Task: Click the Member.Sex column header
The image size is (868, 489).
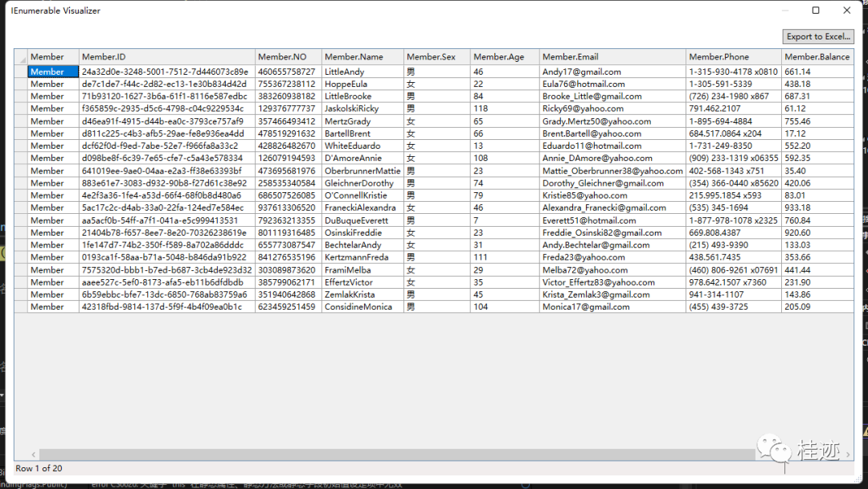Action: (436, 56)
